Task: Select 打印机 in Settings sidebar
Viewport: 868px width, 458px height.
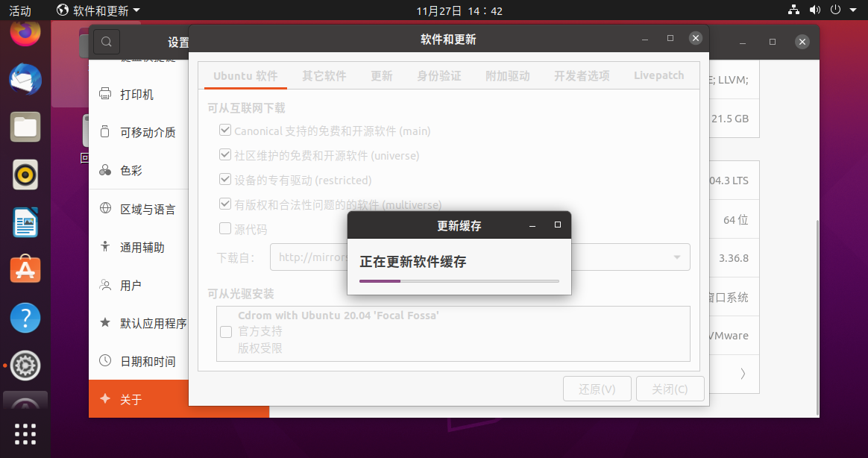Action: 136,94
